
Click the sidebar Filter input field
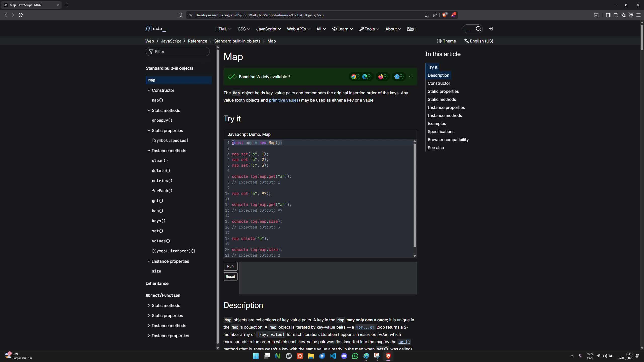(x=178, y=52)
